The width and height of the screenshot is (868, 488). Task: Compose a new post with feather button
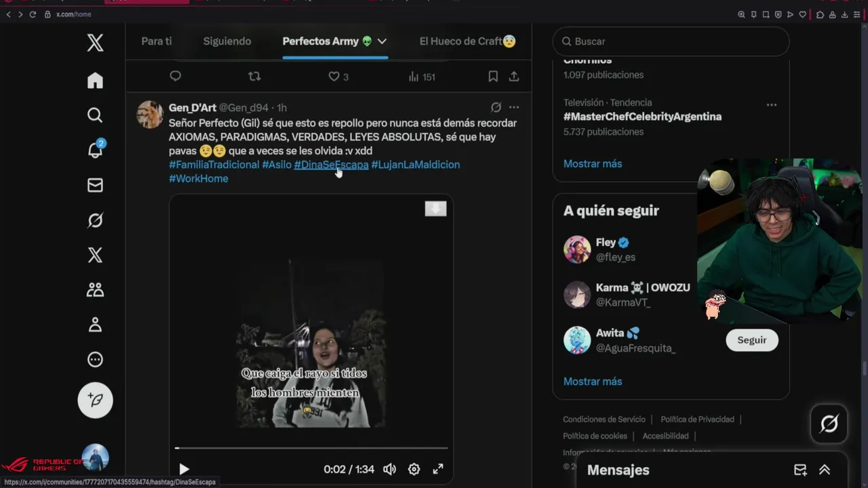tap(95, 400)
